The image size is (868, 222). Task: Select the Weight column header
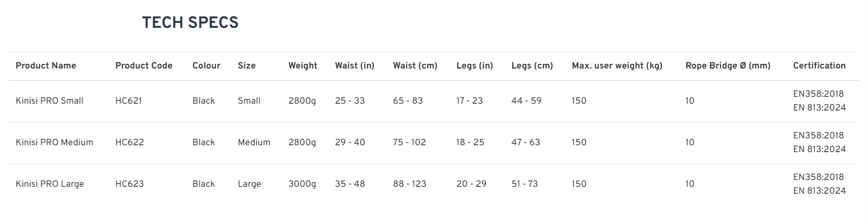click(303, 66)
